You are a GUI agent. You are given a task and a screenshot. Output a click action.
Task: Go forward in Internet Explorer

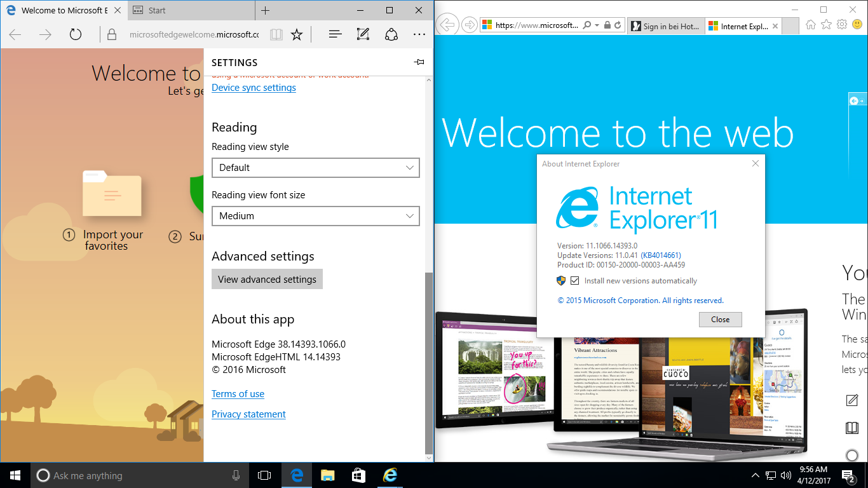coord(470,25)
